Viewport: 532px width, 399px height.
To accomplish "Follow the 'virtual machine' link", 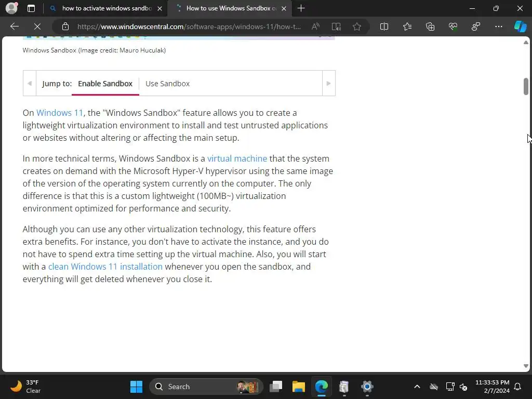I will (237, 158).
